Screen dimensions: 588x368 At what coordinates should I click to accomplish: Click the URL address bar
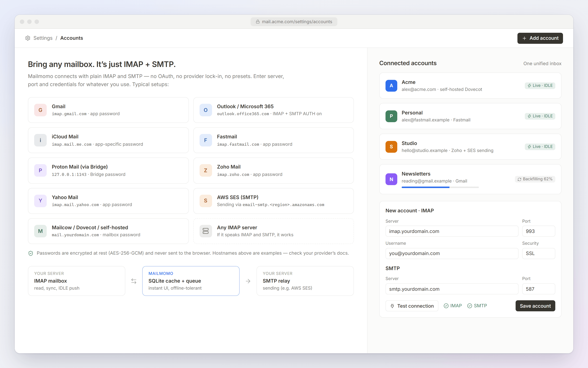click(294, 22)
